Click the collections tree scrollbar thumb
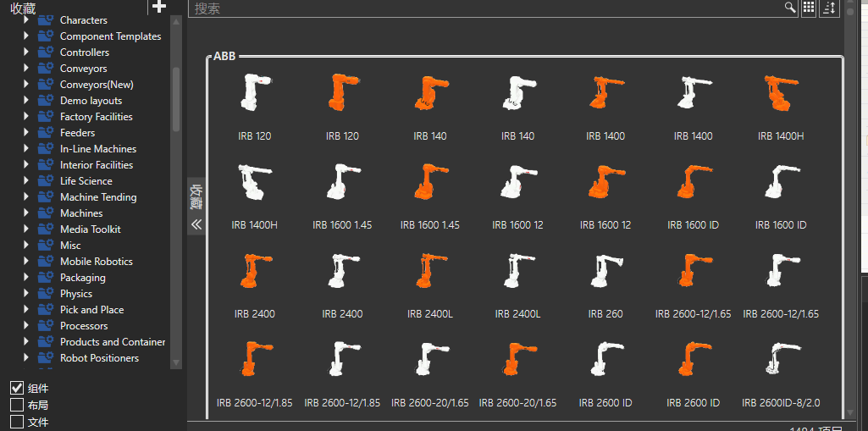Screen dimensions: 868x431 click(x=176, y=100)
